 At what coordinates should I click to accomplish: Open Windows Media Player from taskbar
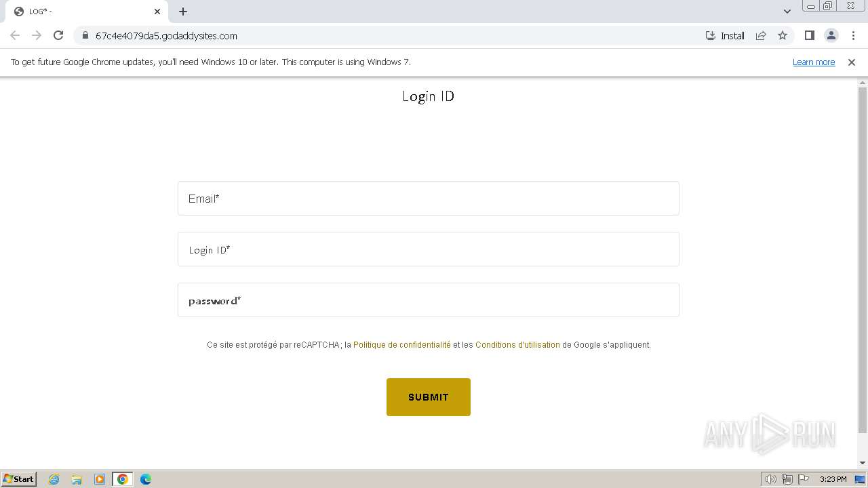100,479
